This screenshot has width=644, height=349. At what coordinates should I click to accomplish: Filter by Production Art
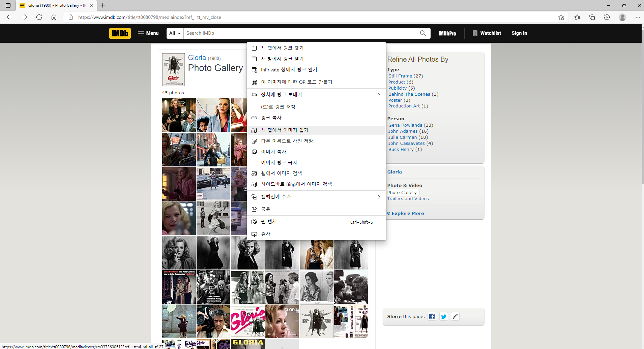(x=404, y=106)
